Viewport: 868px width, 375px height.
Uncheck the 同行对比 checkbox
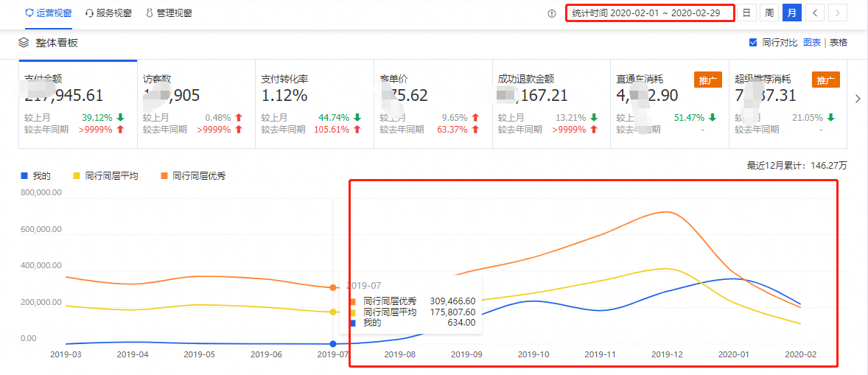[753, 43]
